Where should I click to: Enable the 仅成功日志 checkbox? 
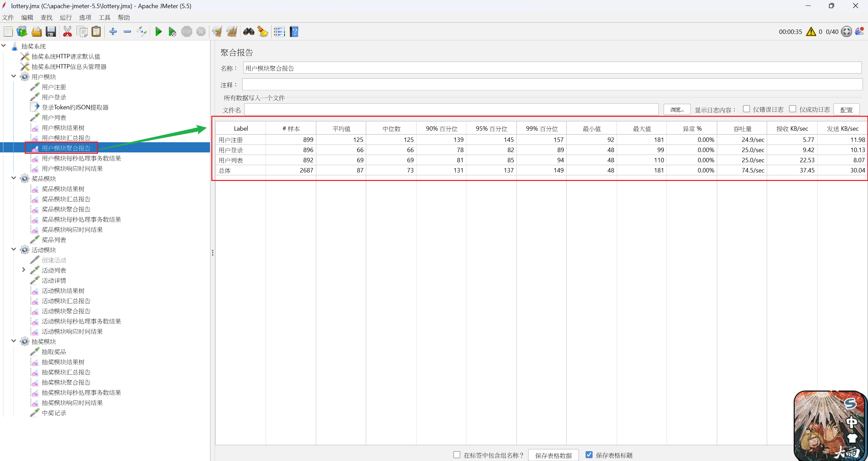(792, 109)
